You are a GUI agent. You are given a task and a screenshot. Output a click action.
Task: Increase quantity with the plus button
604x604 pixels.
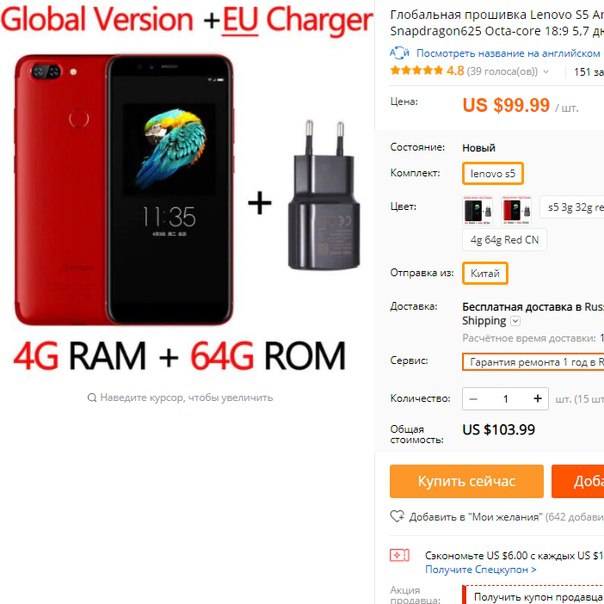(x=537, y=399)
